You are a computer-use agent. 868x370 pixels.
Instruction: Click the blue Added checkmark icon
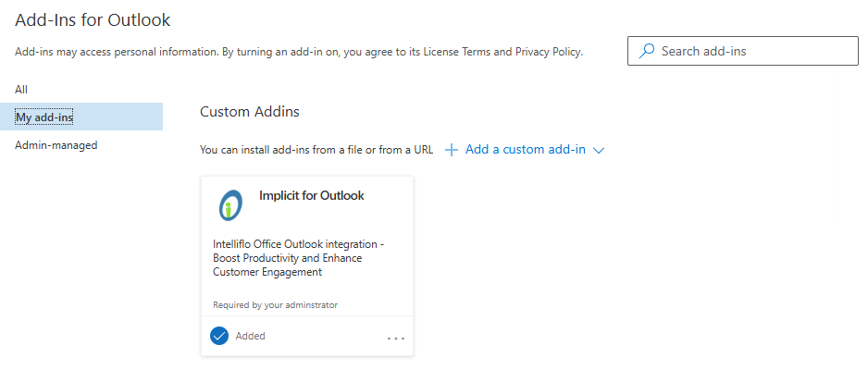click(x=219, y=336)
